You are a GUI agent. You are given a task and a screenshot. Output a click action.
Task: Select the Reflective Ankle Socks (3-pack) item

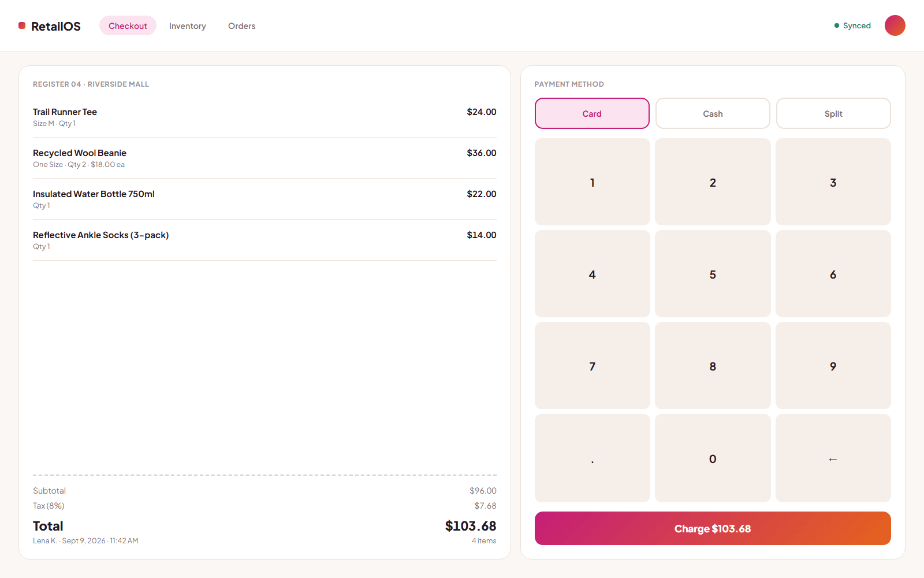[264, 240]
